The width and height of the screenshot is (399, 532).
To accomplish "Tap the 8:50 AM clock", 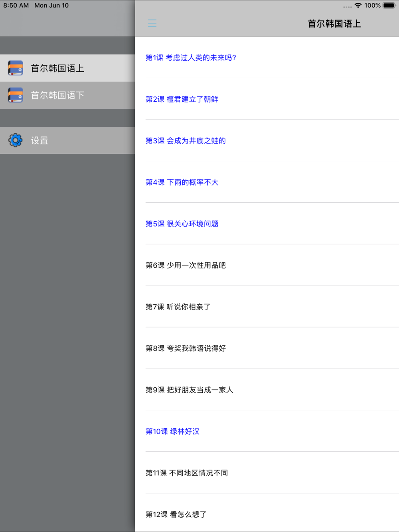I will (16, 6).
